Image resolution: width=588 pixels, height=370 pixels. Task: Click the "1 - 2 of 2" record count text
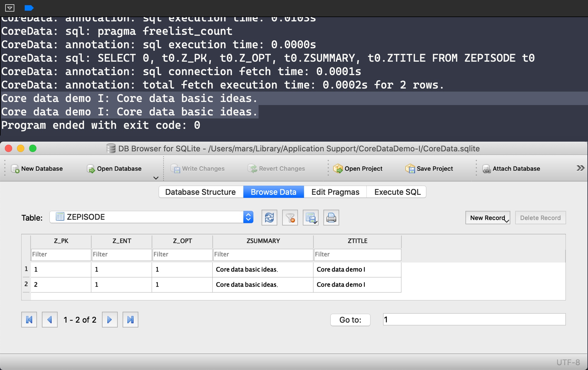(80, 320)
